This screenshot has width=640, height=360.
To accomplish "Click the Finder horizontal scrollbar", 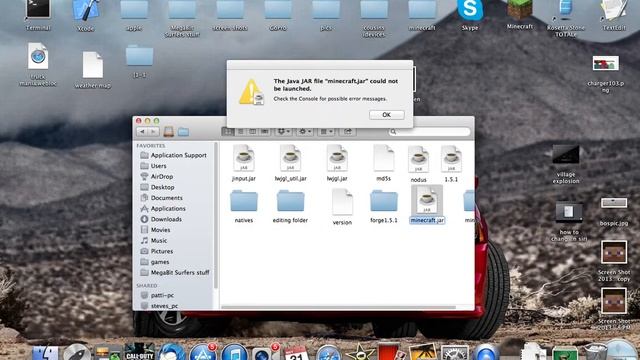I will coord(338,307).
